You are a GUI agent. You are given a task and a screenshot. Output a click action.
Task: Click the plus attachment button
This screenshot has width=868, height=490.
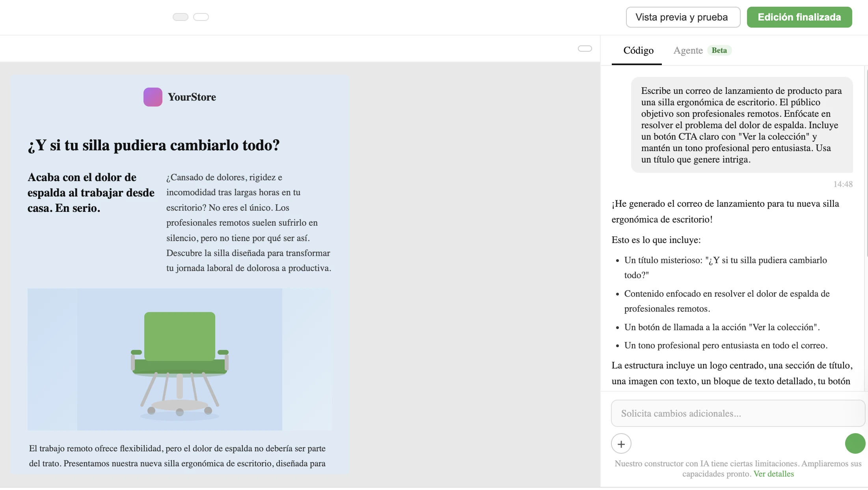(x=621, y=444)
